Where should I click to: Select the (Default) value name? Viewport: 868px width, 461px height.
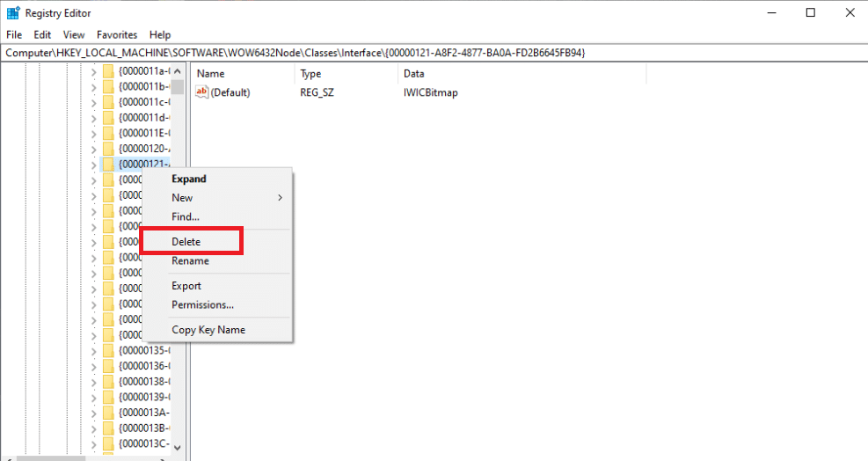pos(230,92)
